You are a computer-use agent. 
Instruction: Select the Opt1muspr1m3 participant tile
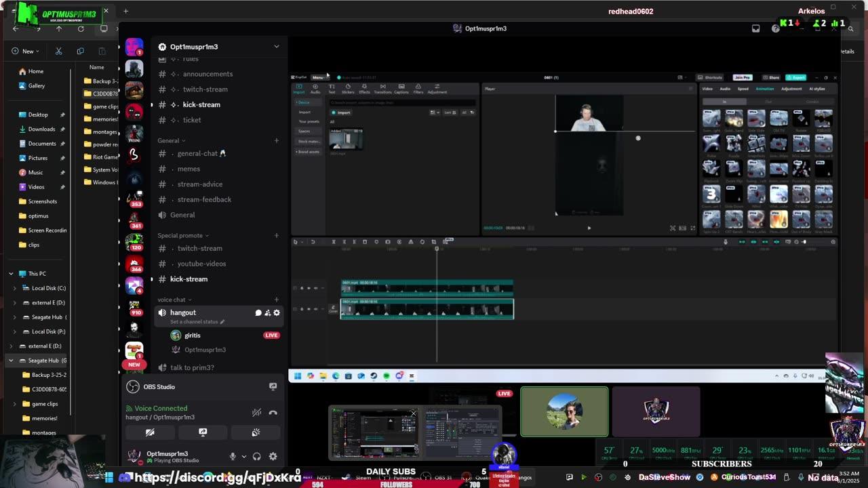pyautogui.click(x=656, y=412)
